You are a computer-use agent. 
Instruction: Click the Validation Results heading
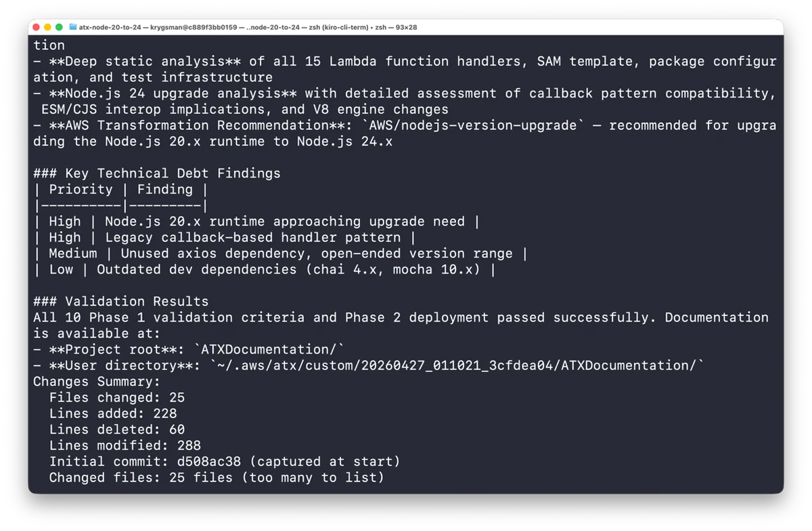click(x=120, y=301)
